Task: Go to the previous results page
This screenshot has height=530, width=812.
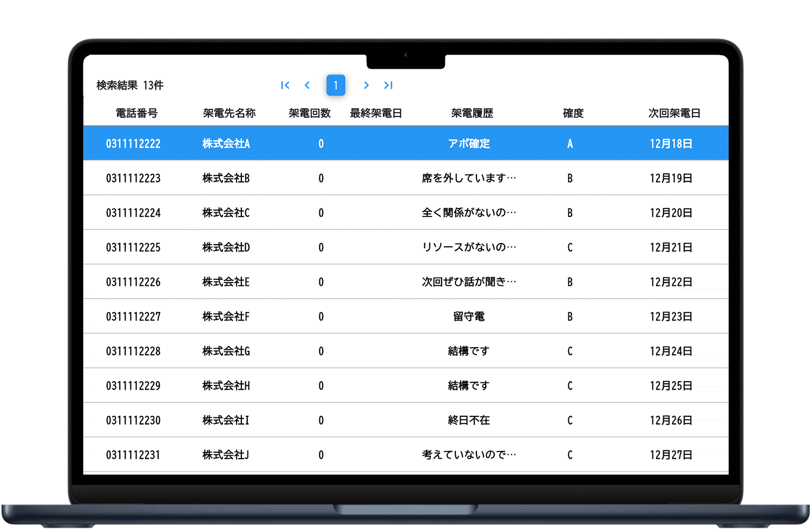Action: pyautogui.click(x=307, y=85)
